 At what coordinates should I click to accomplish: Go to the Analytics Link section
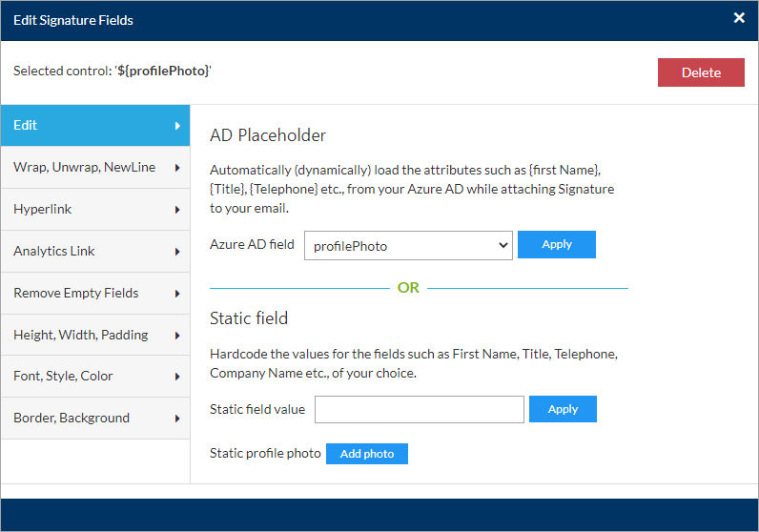click(x=86, y=252)
